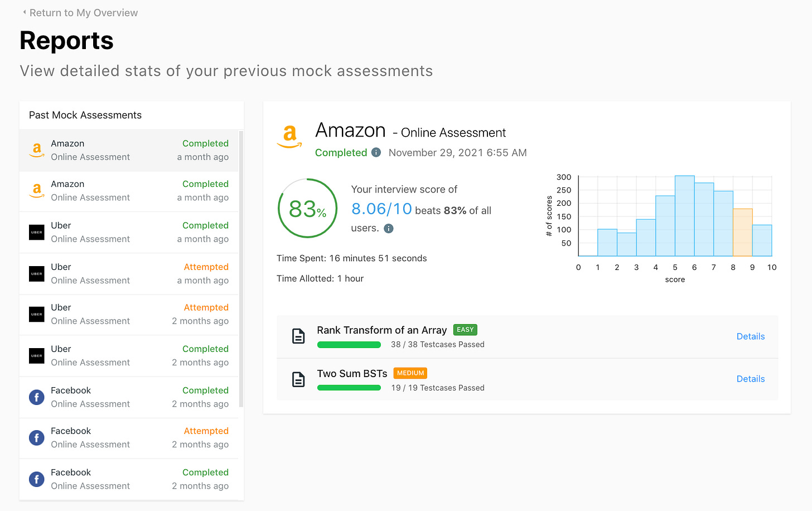Image resolution: width=812 pixels, height=511 pixels.
Task: Click the 8.06/10 interview score
Action: tap(381, 209)
